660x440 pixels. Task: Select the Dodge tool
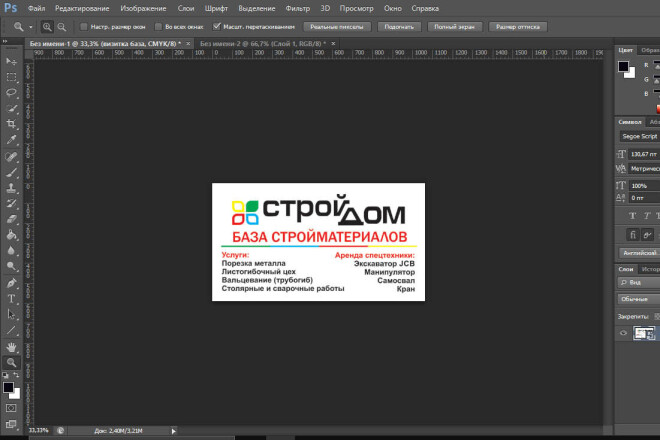[11, 266]
